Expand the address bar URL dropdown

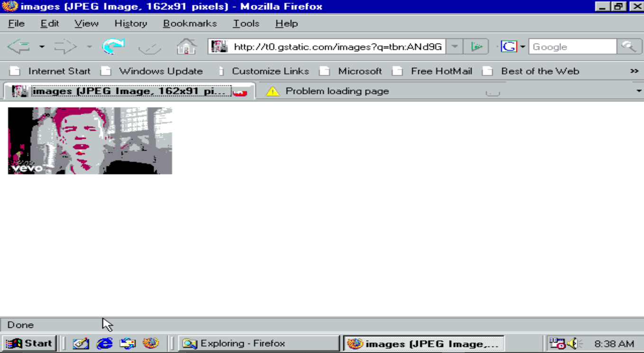click(x=454, y=46)
